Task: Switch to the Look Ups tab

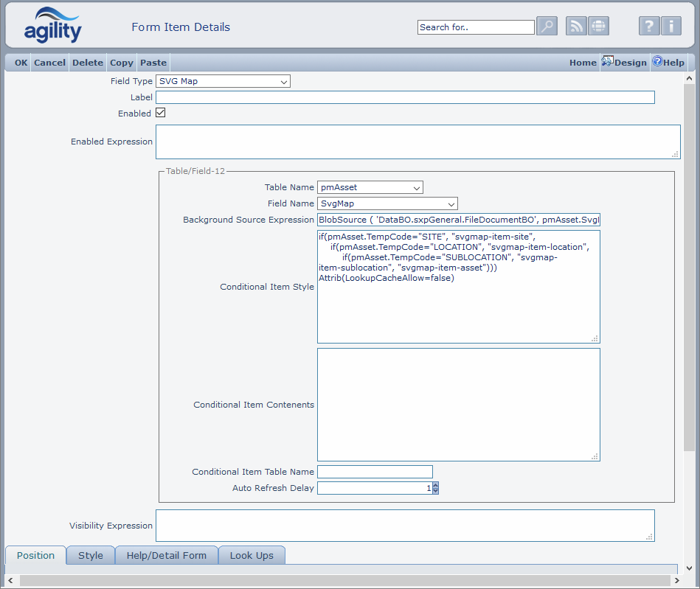Action: click(x=252, y=556)
